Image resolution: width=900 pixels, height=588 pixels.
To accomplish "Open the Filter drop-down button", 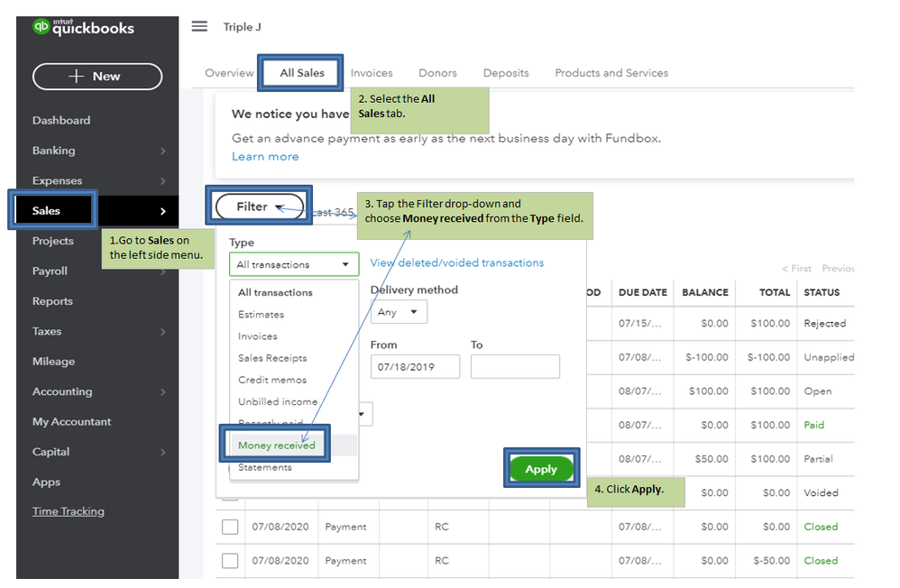I will pyautogui.click(x=259, y=207).
